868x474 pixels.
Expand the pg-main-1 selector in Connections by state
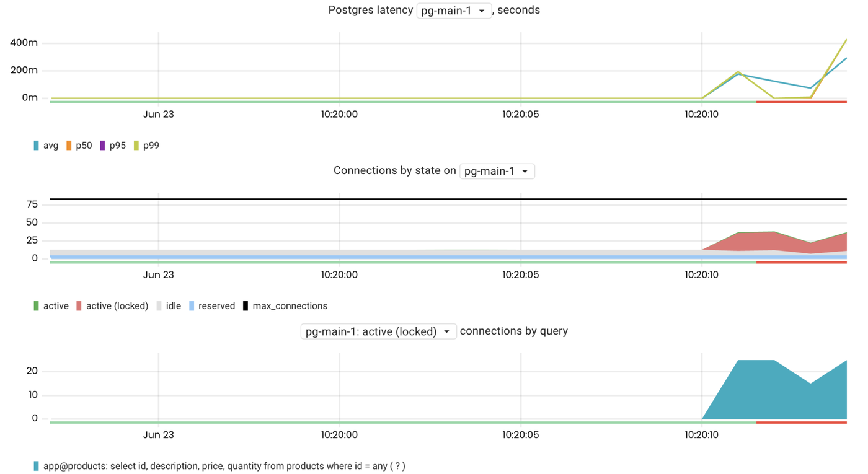[497, 172]
